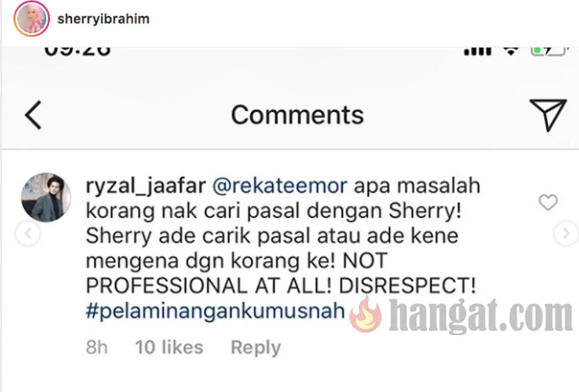Show previous image with left carousel arrow

(28, 233)
